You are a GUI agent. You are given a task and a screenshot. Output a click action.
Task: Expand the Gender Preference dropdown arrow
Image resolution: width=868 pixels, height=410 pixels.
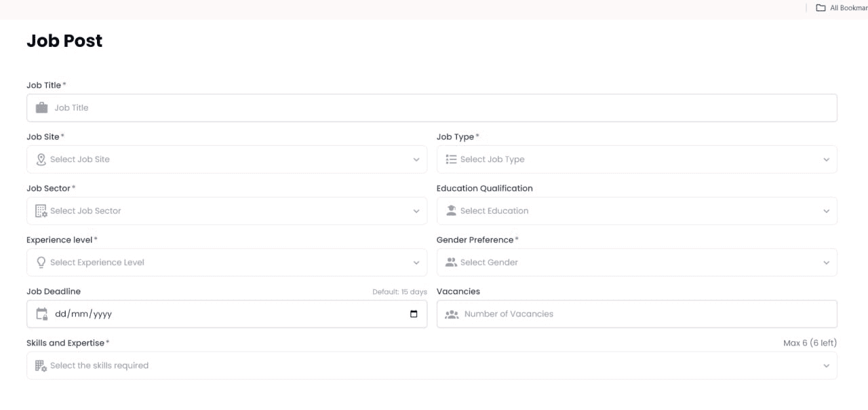[x=826, y=263]
